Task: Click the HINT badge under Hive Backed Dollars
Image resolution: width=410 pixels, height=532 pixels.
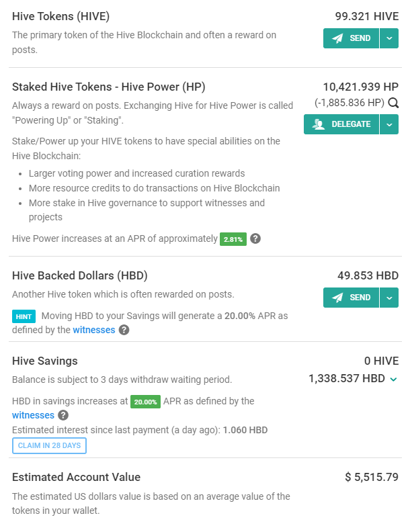Action: pos(24,316)
